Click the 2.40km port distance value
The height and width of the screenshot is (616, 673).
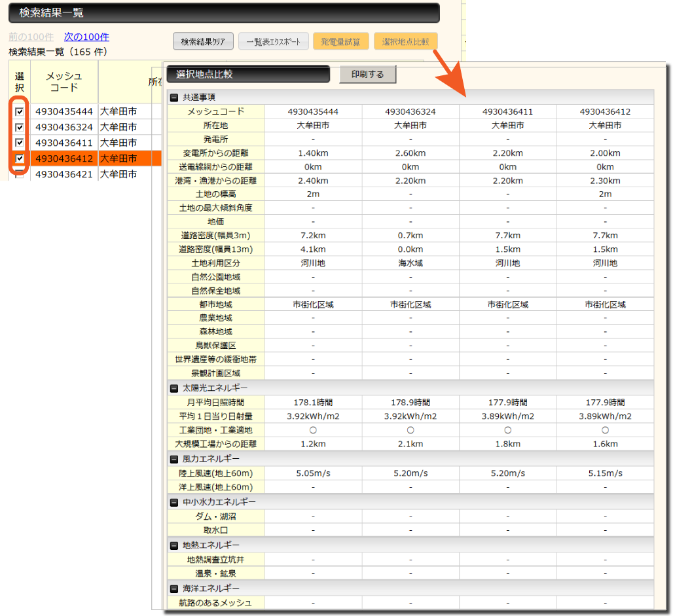click(314, 181)
